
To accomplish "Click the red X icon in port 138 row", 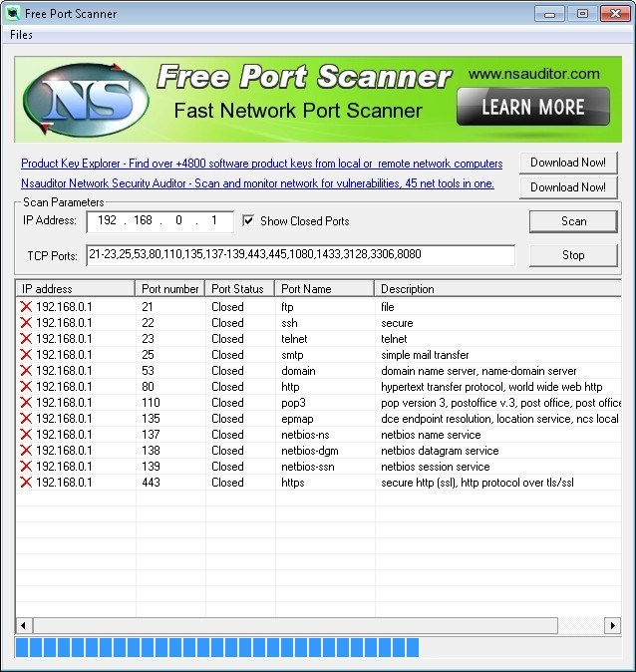I will tap(26, 450).
